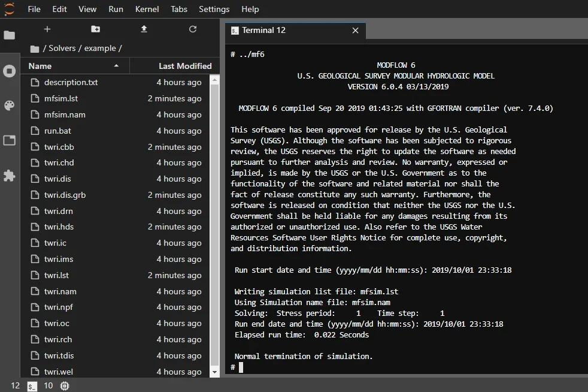Open the Tabs menu
The height and width of the screenshot is (392, 588).
(179, 9)
